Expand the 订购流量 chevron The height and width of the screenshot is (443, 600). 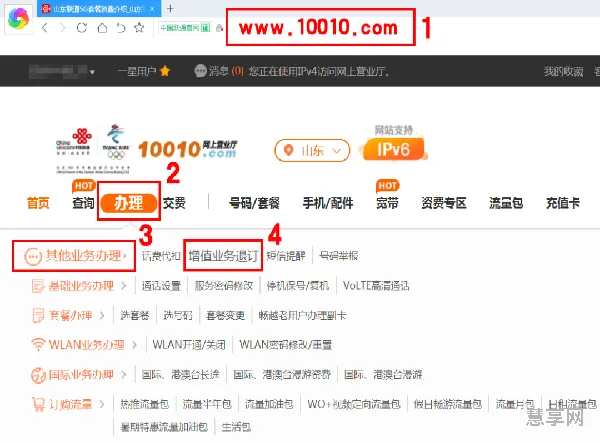102,404
